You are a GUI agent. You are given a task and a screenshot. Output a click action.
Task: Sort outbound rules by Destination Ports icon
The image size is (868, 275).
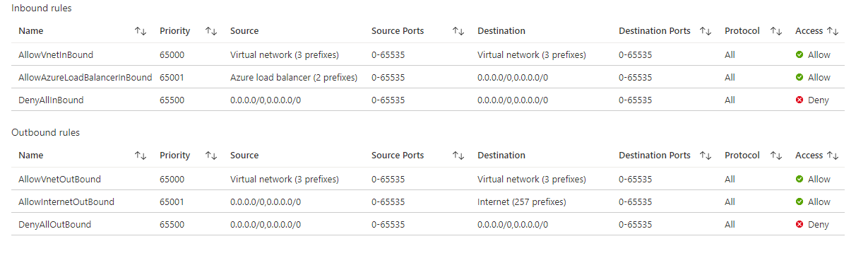pos(705,156)
